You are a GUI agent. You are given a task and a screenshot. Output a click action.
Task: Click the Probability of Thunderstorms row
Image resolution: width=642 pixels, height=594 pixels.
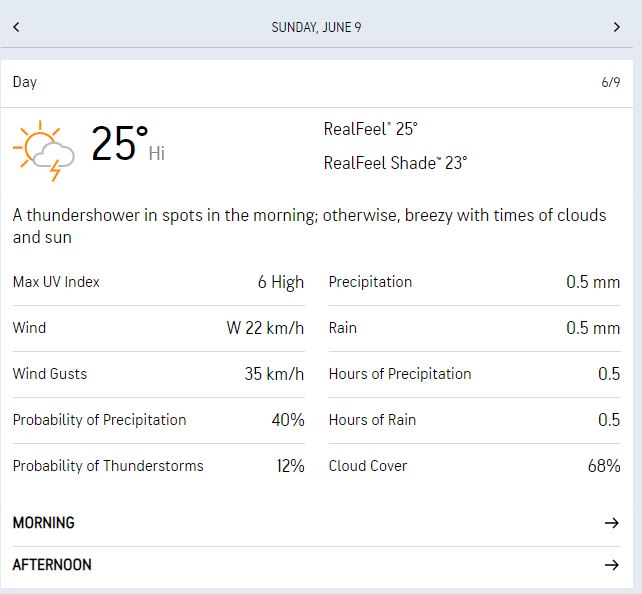(x=158, y=466)
